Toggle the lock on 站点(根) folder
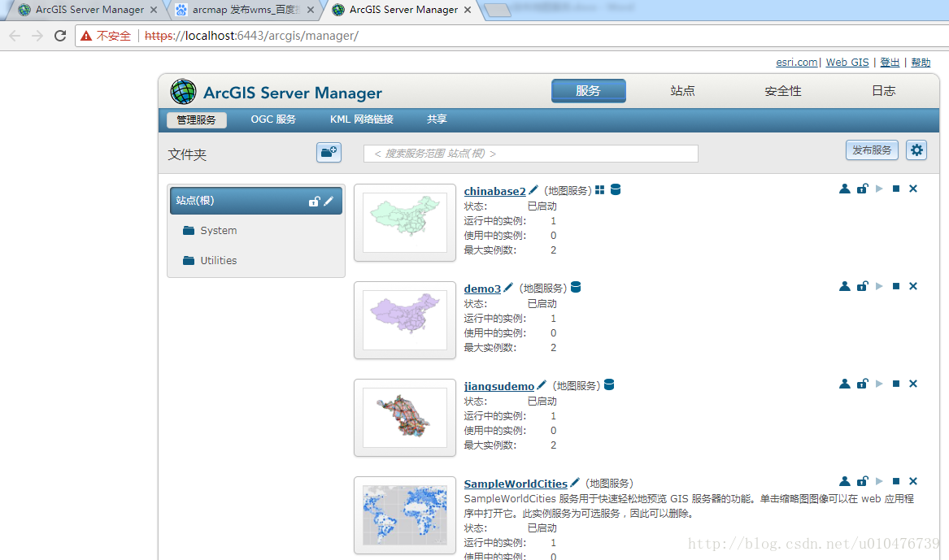The image size is (949, 560). coord(314,201)
